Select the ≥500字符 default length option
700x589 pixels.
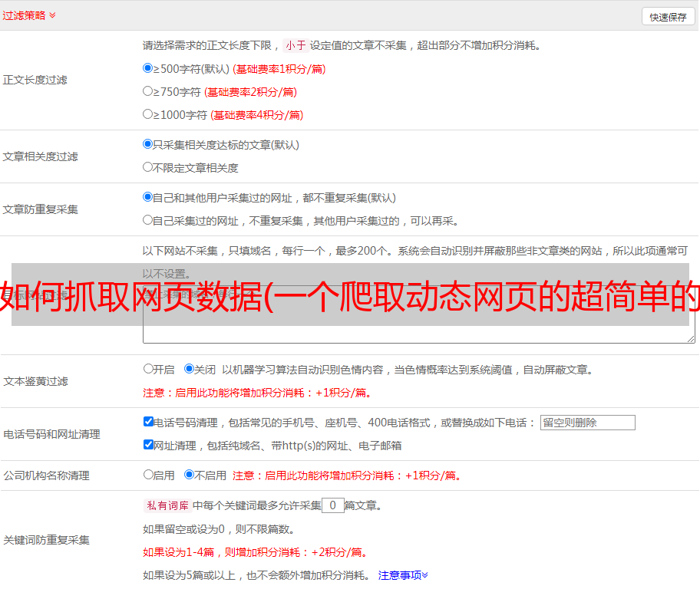[x=148, y=68]
